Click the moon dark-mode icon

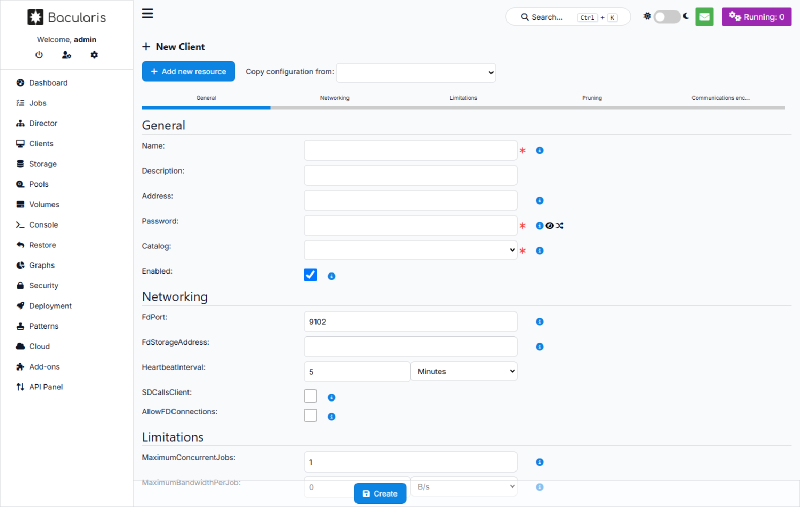tap(686, 16)
